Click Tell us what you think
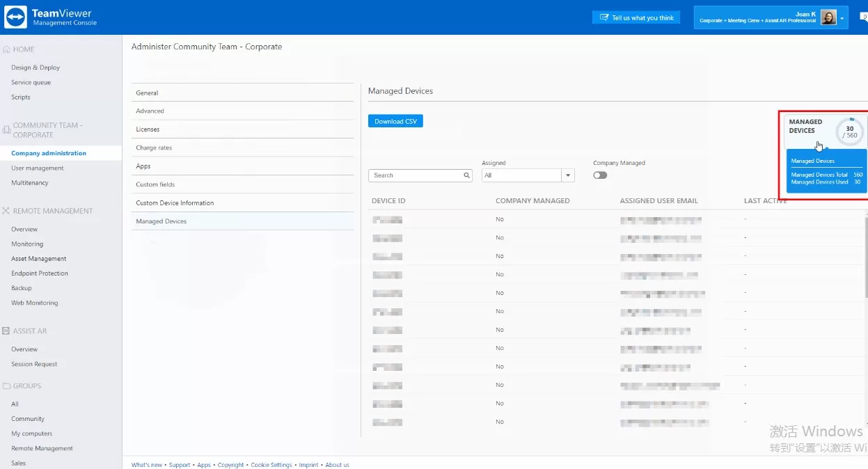 point(636,17)
